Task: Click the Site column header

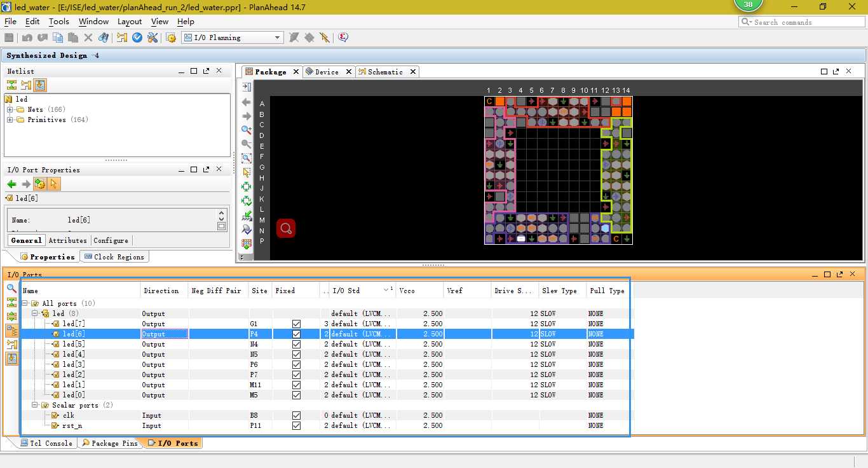Action: coord(261,291)
